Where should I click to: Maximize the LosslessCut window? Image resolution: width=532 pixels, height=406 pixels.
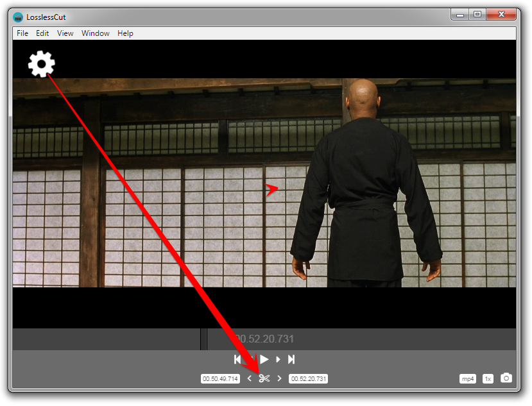point(477,15)
